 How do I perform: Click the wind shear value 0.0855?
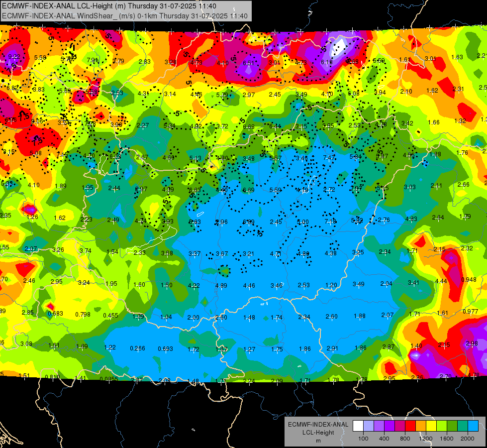109,379
